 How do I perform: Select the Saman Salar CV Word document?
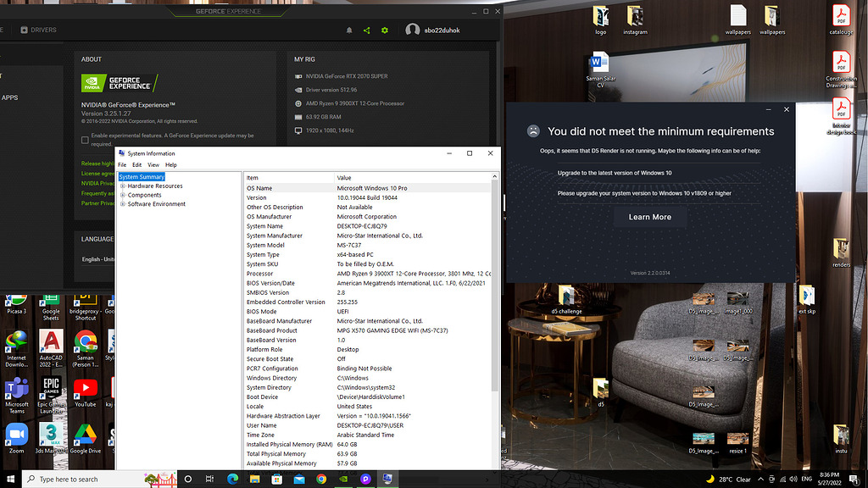pyautogui.click(x=601, y=69)
